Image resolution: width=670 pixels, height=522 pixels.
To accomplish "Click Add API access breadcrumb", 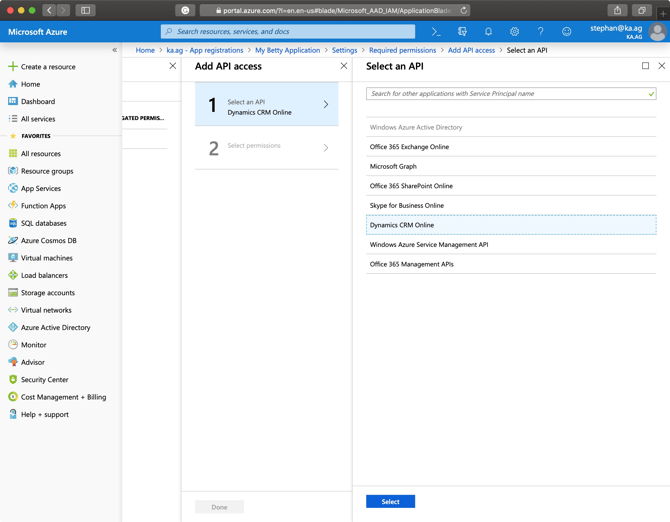I will [471, 50].
